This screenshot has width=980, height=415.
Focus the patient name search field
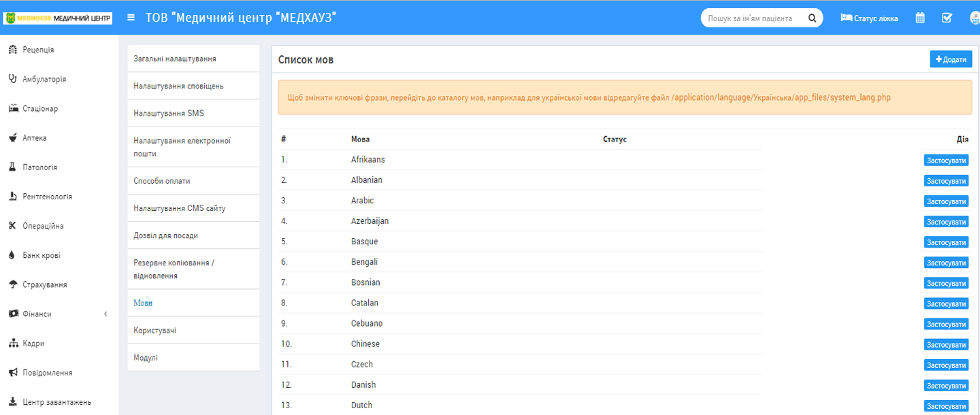[753, 18]
